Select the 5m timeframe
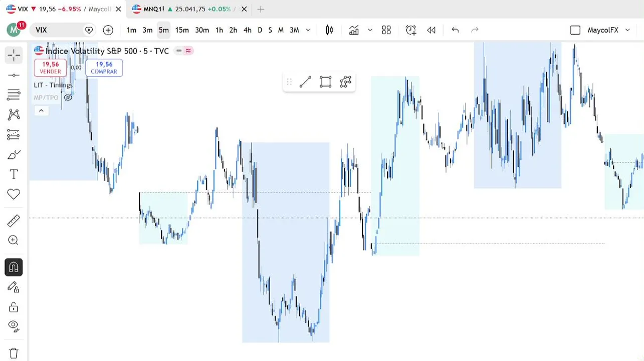 tap(164, 30)
